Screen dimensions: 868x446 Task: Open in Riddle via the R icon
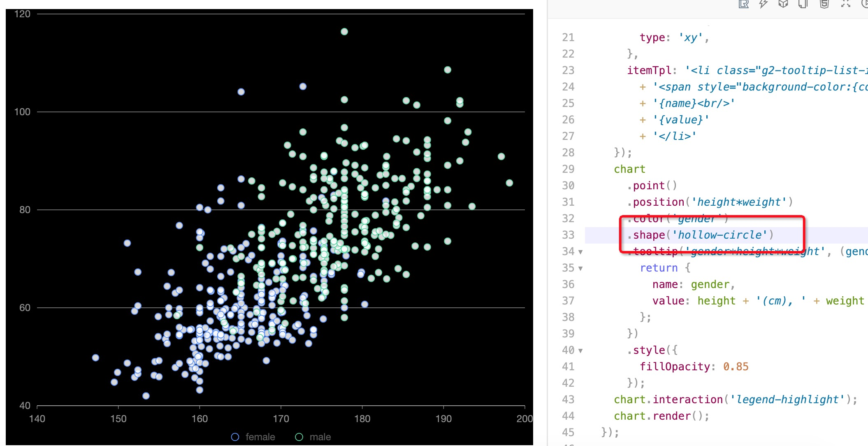tap(743, 4)
